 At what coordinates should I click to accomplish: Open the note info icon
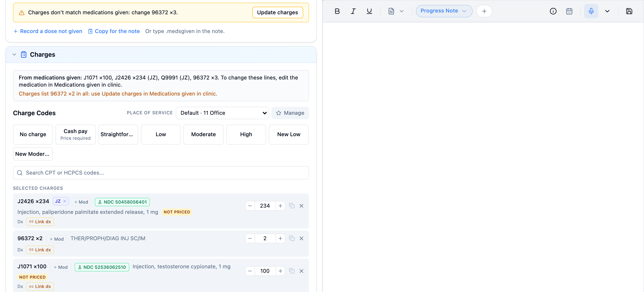[x=553, y=11]
